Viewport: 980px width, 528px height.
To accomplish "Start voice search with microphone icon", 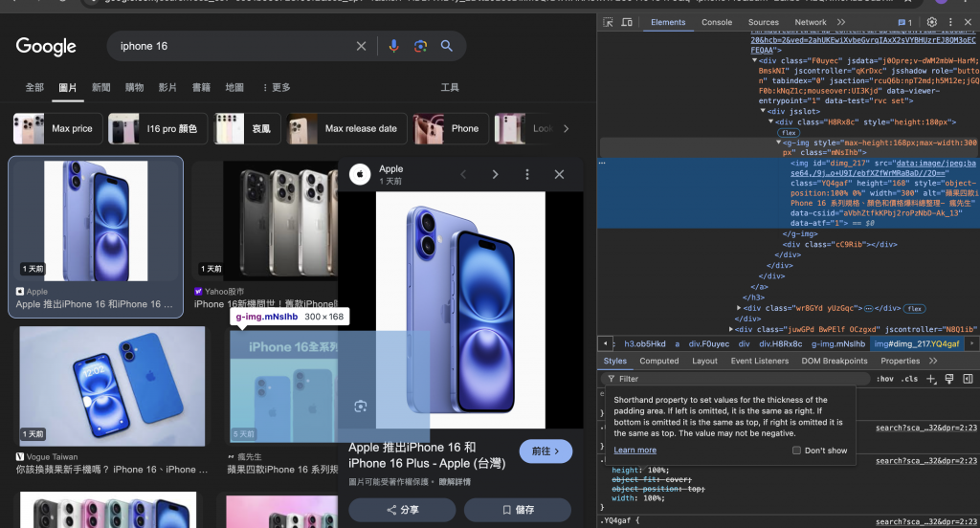I will [x=393, y=46].
